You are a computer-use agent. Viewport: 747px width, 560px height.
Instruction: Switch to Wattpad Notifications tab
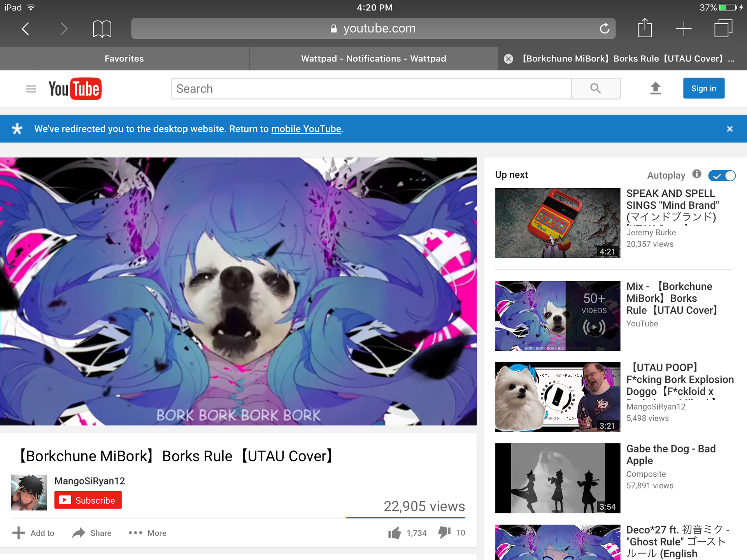tap(373, 59)
